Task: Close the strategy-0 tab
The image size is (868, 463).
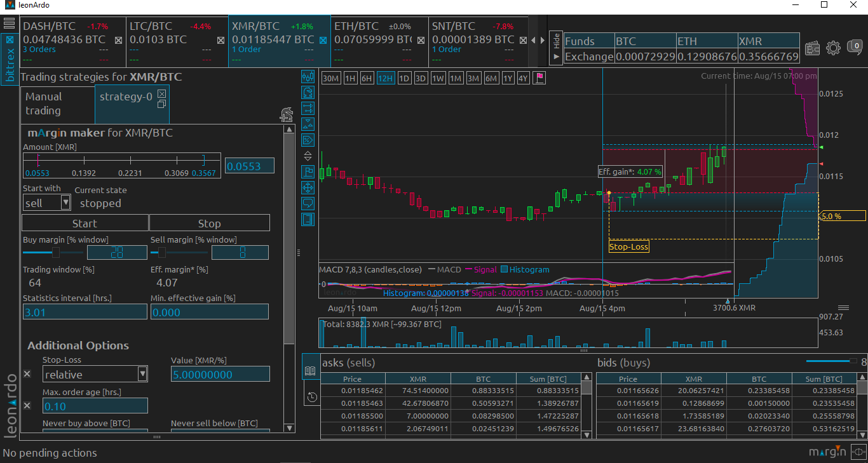Action: 161,93
